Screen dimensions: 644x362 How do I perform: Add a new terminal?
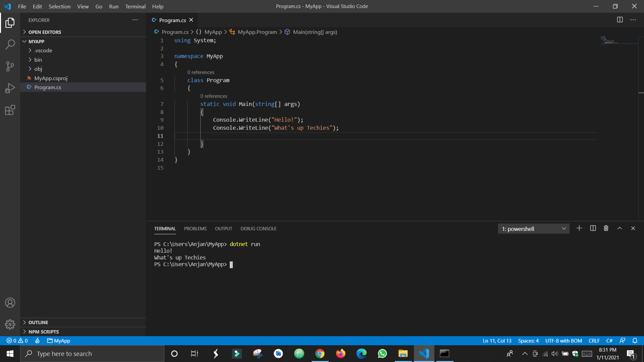[x=579, y=228]
